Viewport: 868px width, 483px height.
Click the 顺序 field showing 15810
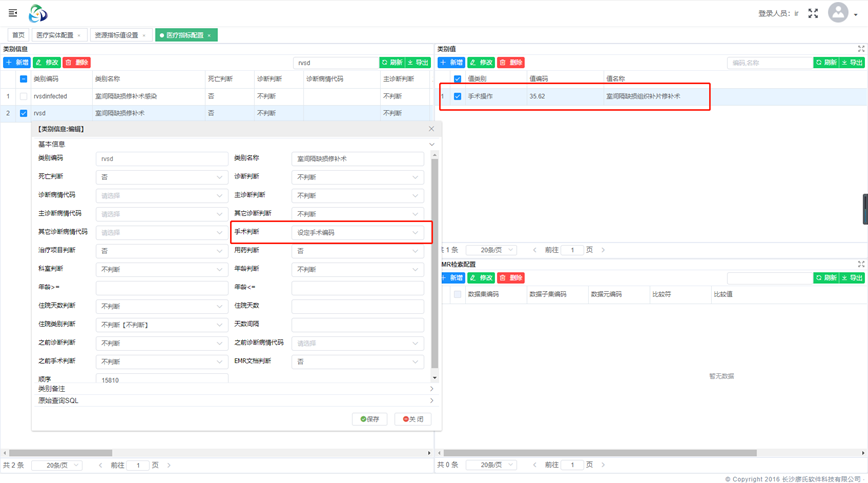click(162, 379)
